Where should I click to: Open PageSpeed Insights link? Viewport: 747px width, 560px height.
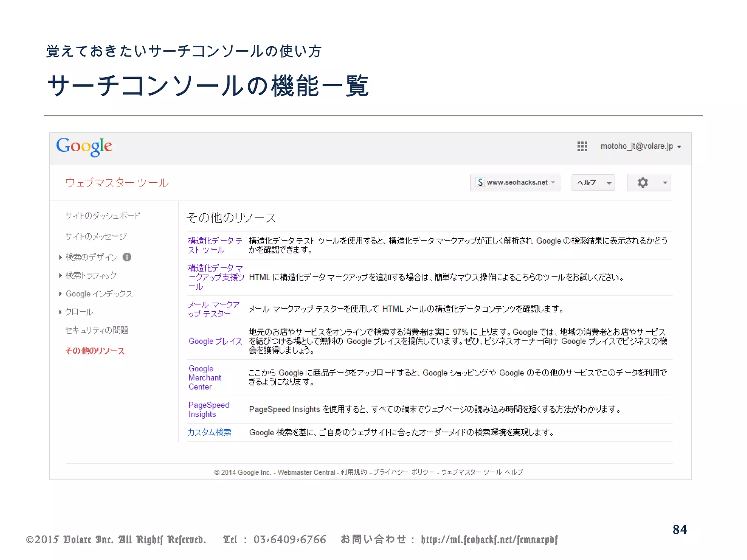click(x=209, y=409)
